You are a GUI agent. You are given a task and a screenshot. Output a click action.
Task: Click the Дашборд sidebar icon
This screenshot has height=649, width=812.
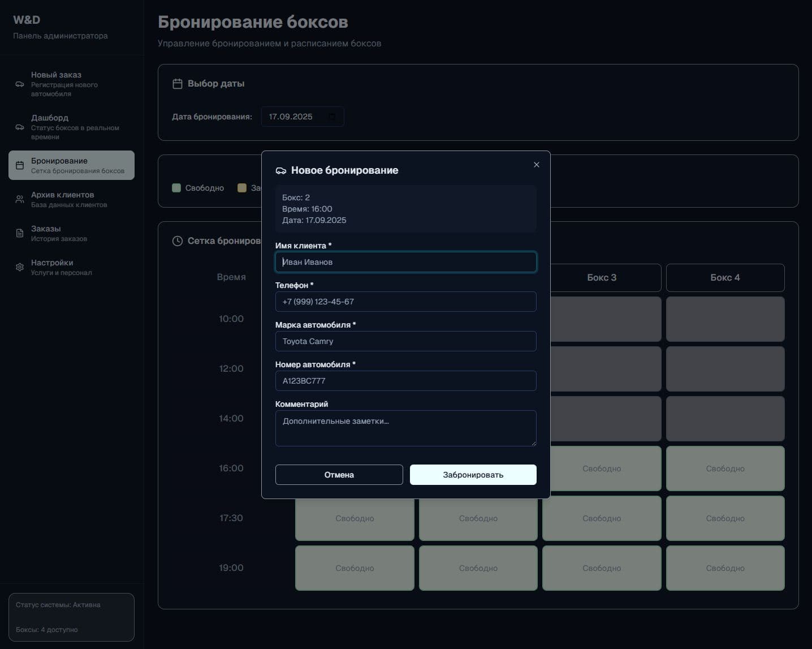point(20,127)
